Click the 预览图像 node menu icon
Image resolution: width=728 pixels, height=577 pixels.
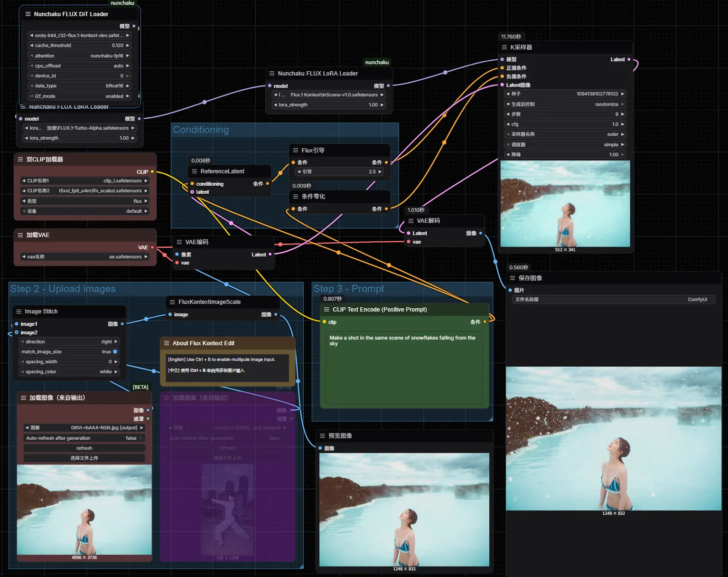click(x=323, y=436)
